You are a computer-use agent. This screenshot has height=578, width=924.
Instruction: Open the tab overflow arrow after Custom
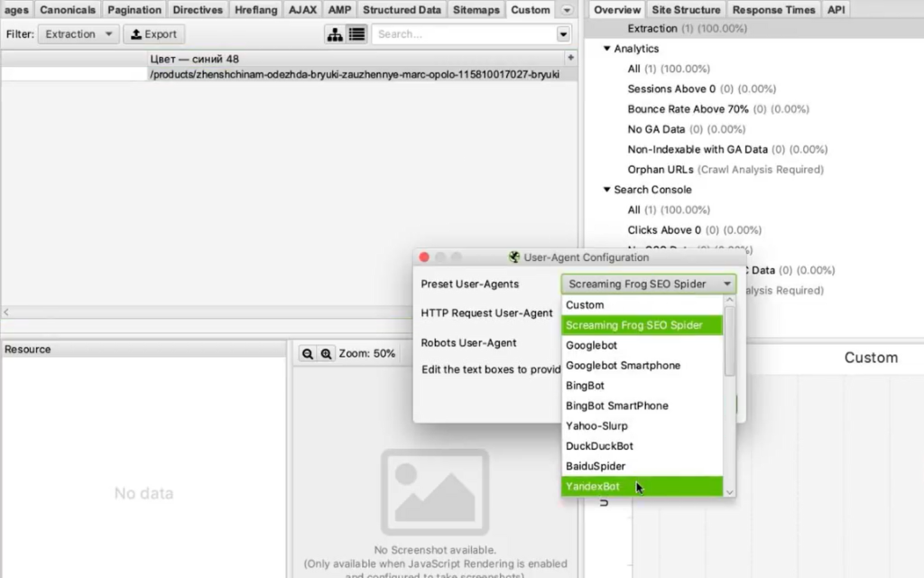[x=567, y=10]
